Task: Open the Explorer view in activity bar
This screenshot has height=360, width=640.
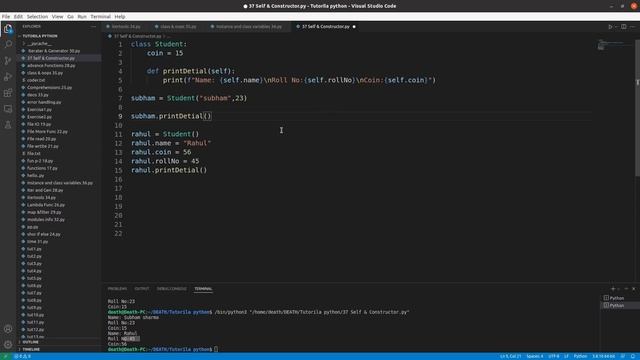Action: point(8,29)
